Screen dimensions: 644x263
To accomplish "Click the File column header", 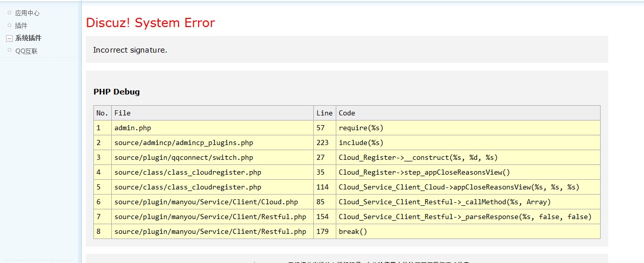I will pos(212,113).
